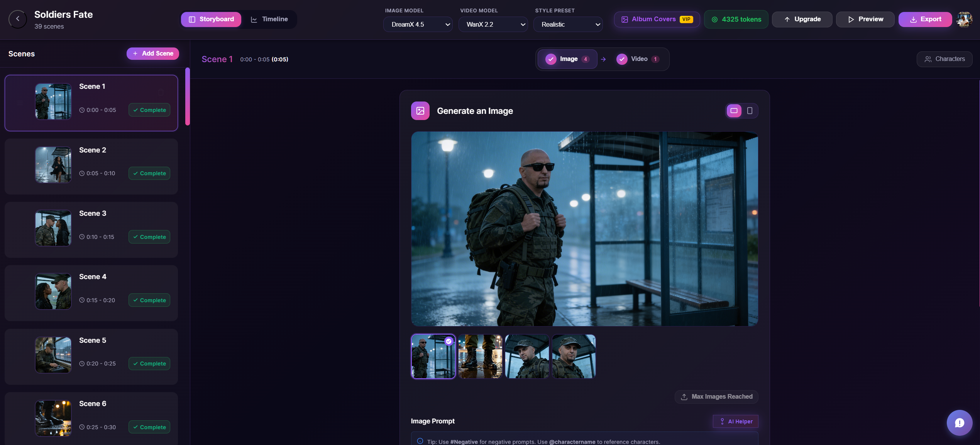Add a new scene to the storyboard
980x445 pixels.
[152, 53]
